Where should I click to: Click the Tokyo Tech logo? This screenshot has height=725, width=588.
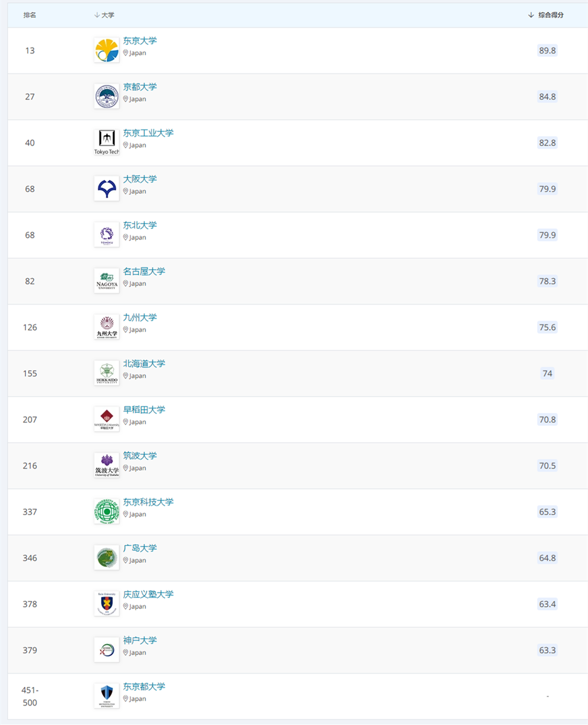click(106, 143)
